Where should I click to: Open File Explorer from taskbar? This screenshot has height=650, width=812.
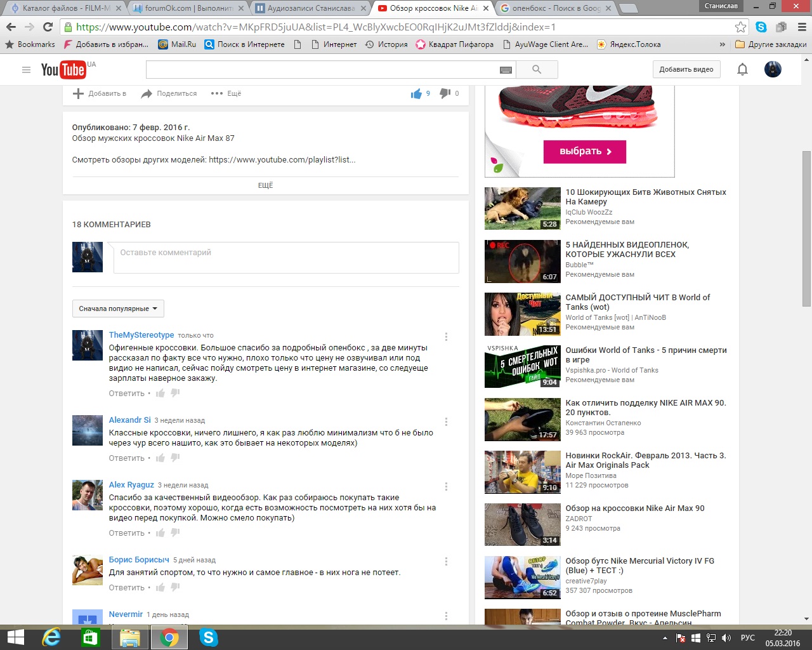click(129, 638)
